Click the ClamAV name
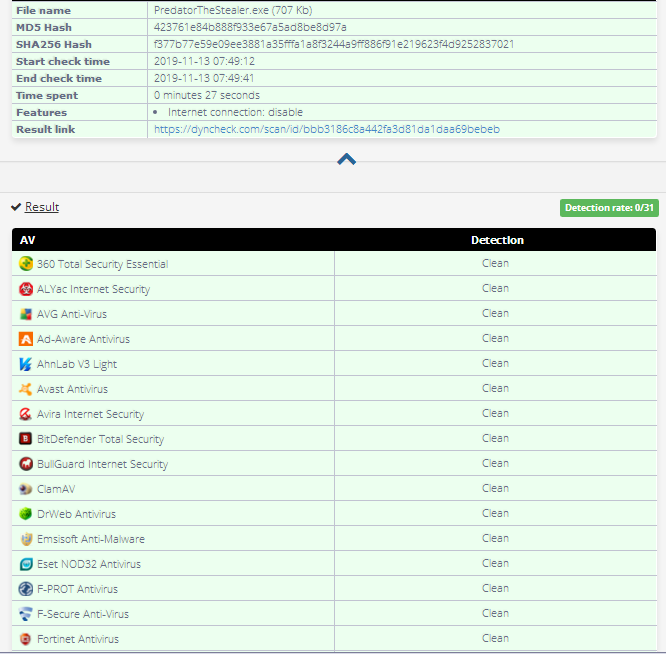 point(56,489)
